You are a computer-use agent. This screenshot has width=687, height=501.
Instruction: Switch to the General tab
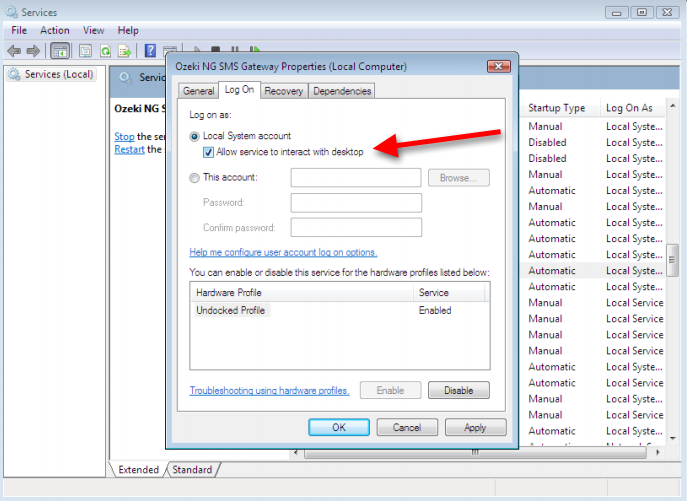click(198, 91)
